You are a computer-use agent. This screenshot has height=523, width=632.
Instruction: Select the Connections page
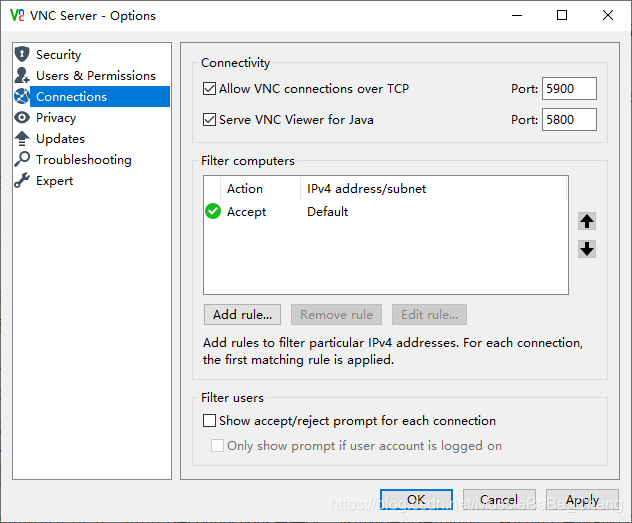coord(100,96)
